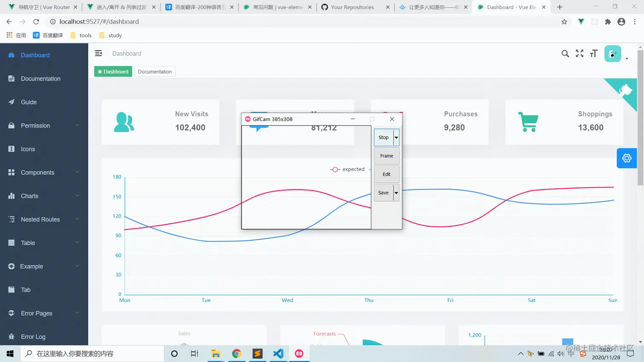Expand the Nested Routes submenu

tap(44, 219)
